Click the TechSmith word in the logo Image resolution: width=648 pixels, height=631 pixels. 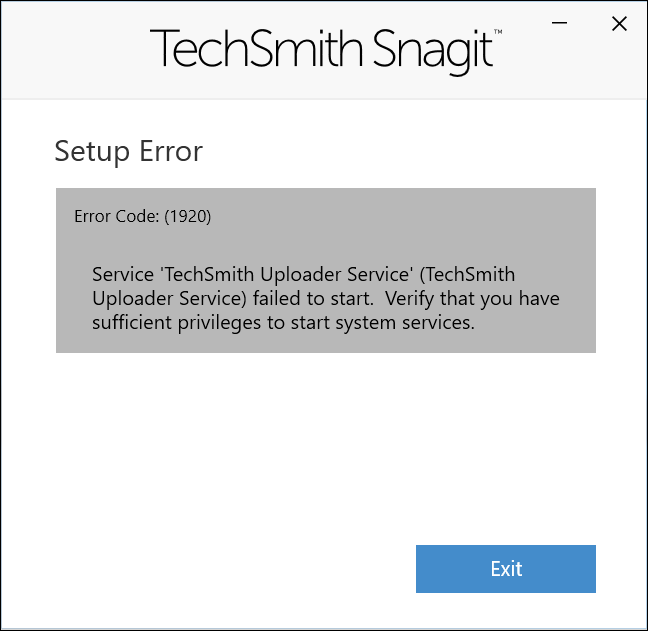[251, 48]
